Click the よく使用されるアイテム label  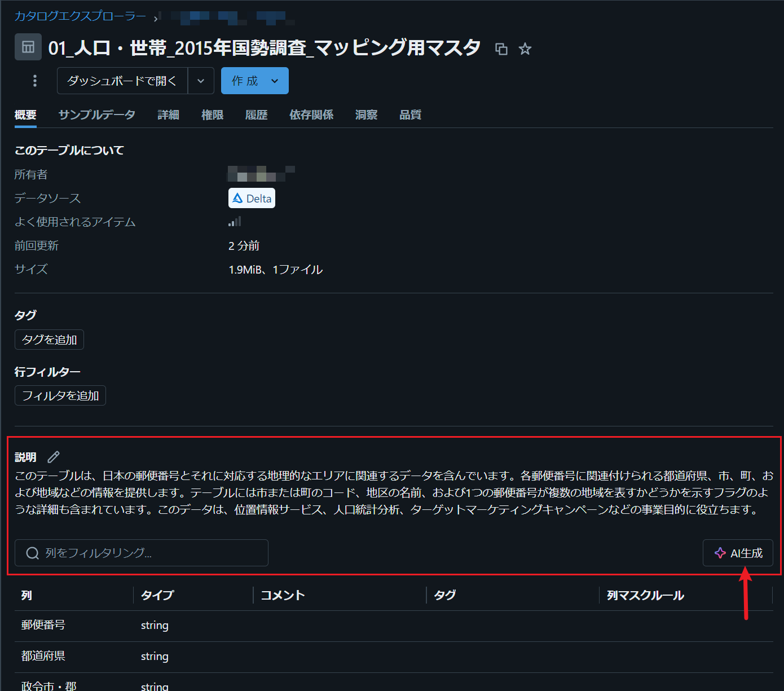pyautogui.click(x=75, y=222)
